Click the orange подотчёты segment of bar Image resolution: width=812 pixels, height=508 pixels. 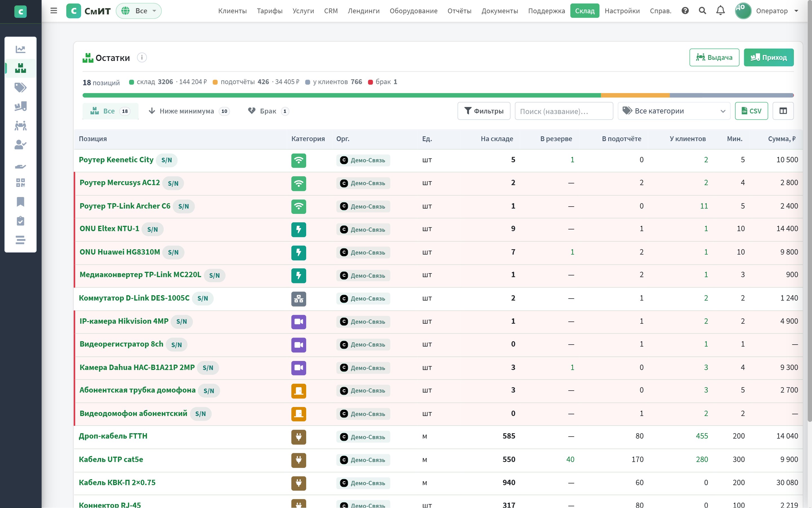click(635, 95)
